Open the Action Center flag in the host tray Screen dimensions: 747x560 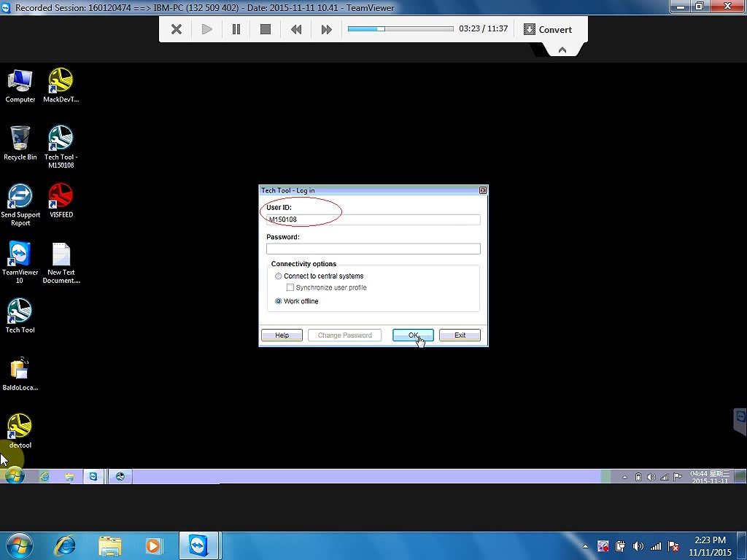tap(673, 546)
